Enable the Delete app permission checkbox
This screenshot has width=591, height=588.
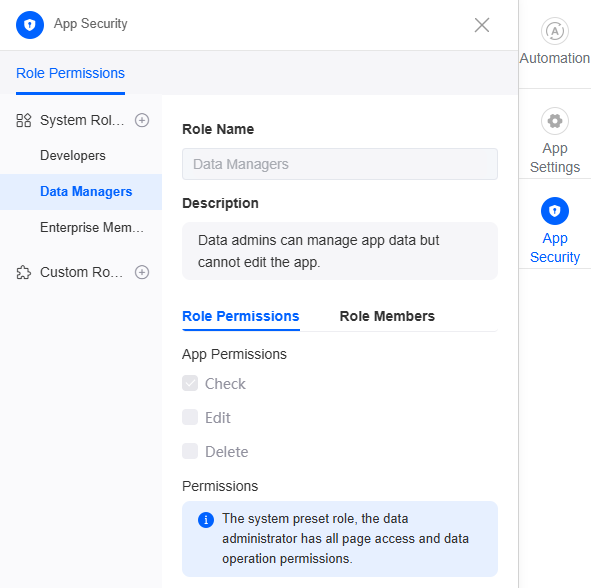coord(190,451)
